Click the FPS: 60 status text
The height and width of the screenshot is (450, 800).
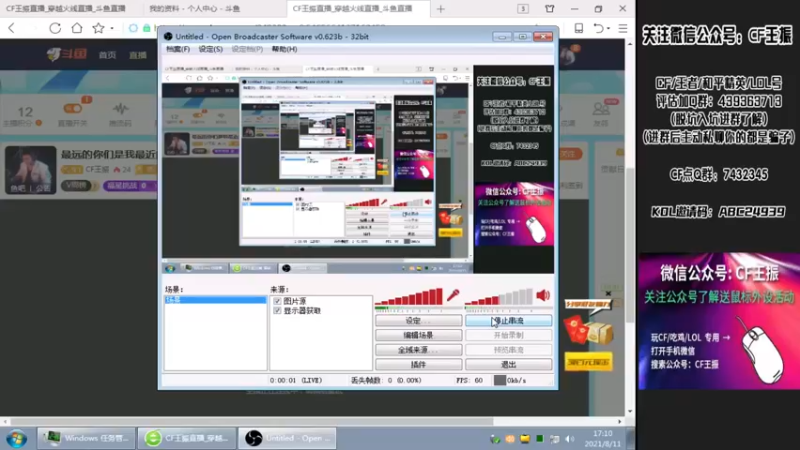pos(469,380)
